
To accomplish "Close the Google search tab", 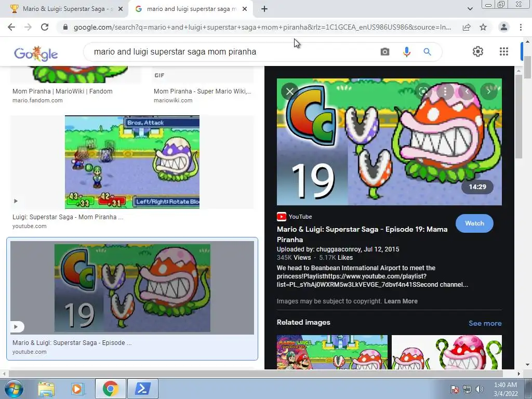I will click(x=245, y=9).
